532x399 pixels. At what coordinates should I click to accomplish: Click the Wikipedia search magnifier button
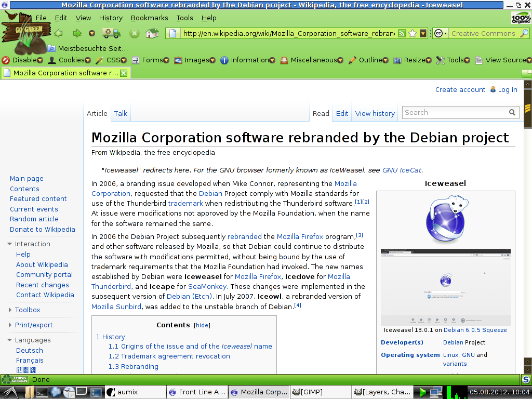(x=512, y=112)
